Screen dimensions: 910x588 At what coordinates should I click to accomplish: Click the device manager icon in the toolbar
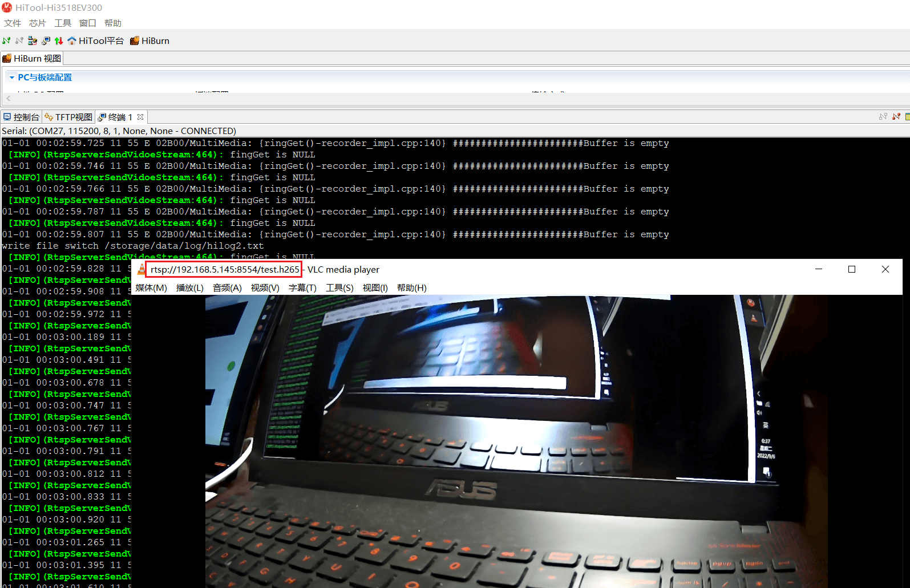(x=33, y=40)
